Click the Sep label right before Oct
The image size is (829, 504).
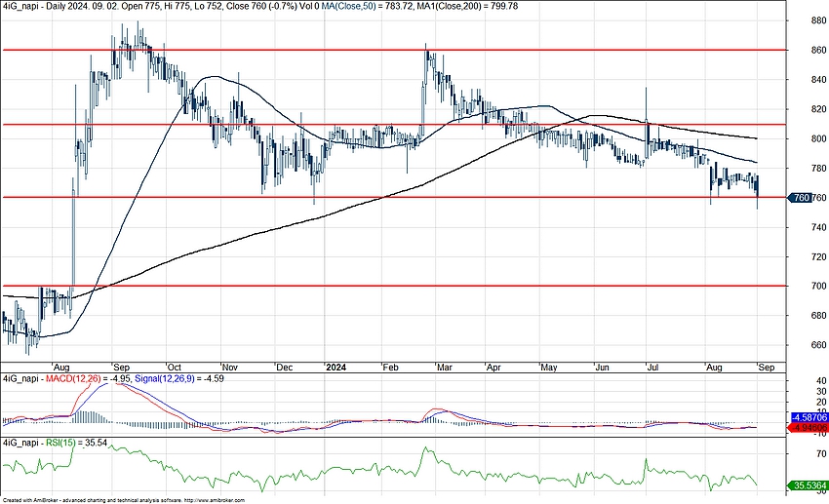[x=121, y=368]
